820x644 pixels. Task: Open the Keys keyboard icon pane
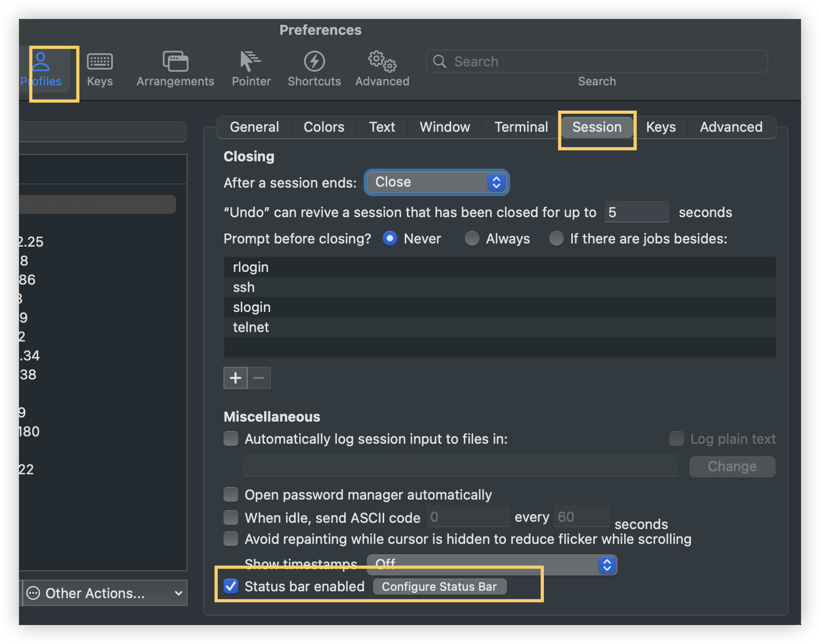coord(100,70)
